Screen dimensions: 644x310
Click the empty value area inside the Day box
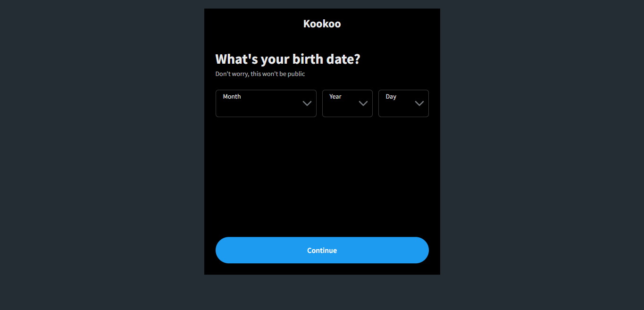coord(395,109)
